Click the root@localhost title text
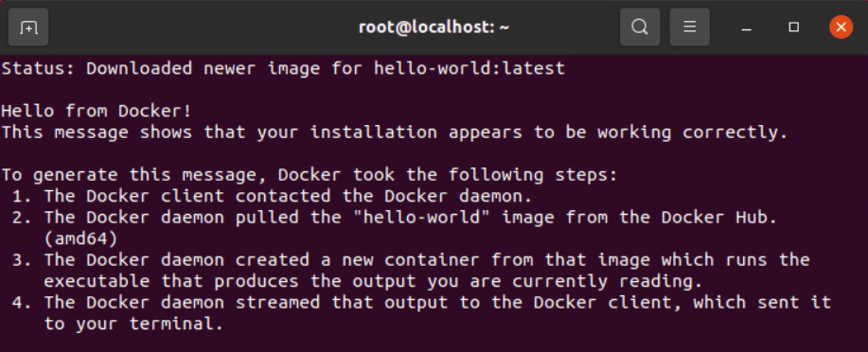 tap(434, 27)
